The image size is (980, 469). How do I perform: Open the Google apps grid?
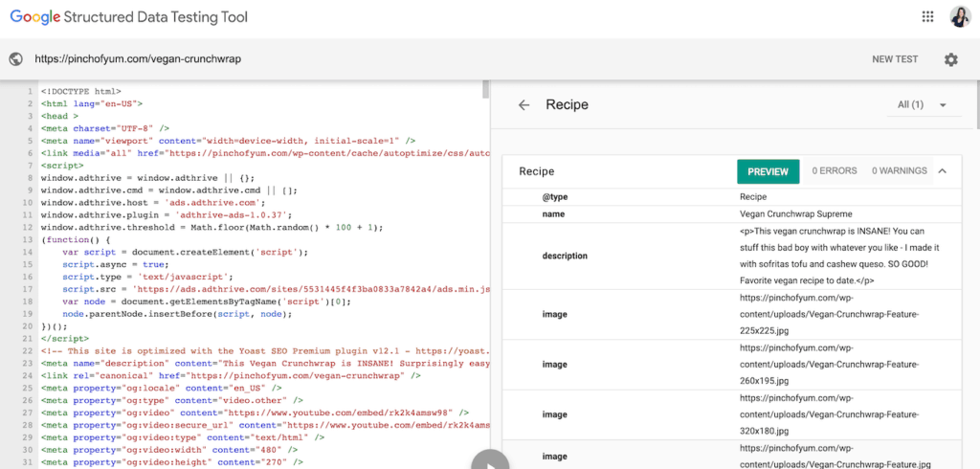927,17
